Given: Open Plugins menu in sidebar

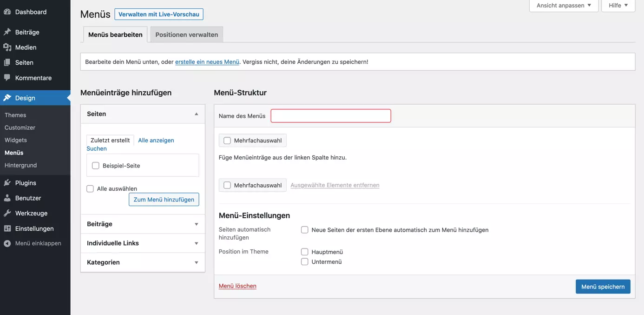Looking at the screenshot, I should point(35,183).
